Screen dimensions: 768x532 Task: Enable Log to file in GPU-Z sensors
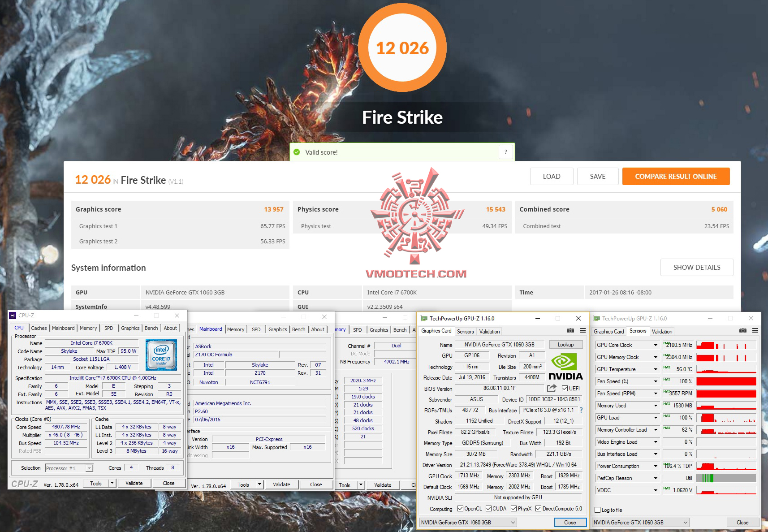click(598, 510)
